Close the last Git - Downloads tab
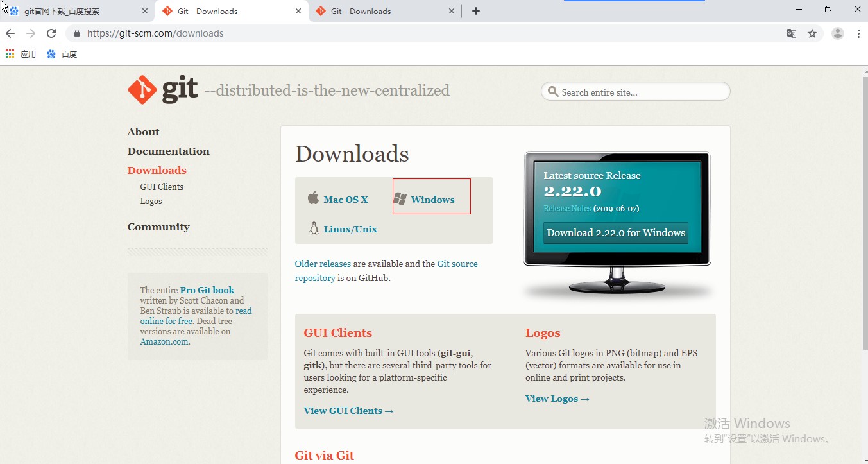 [x=452, y=11]
